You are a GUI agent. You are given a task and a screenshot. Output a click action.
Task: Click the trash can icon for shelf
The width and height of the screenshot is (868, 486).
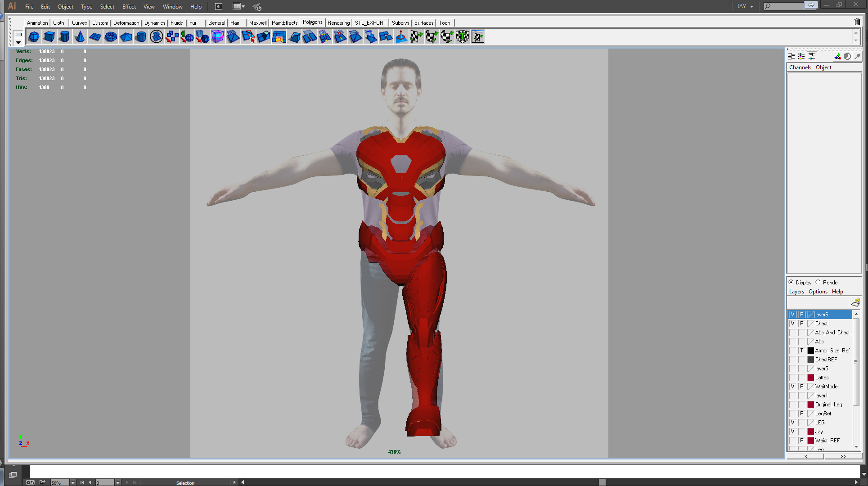point(857,22)
